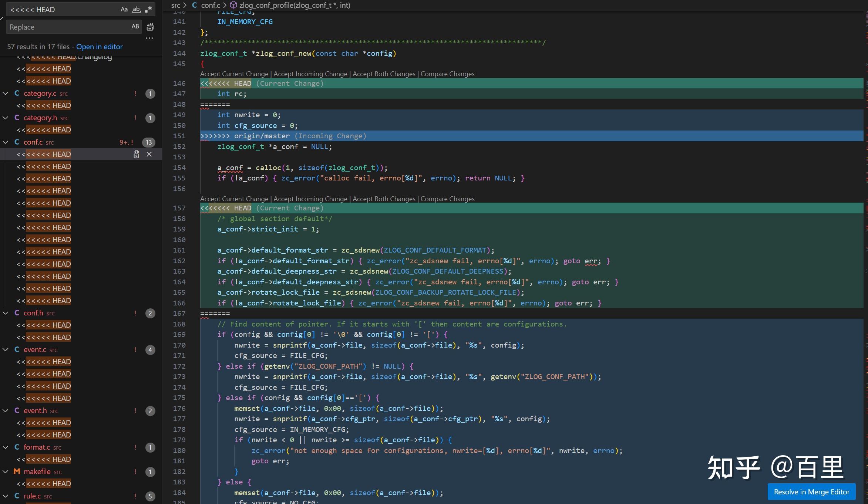Click the C icon beside conf.h
This screenshot has height=504, width=868.
(x=17, y=313)
